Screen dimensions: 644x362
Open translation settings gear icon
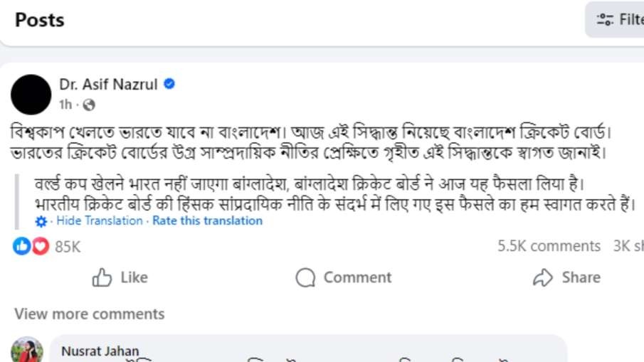point(42,221)
